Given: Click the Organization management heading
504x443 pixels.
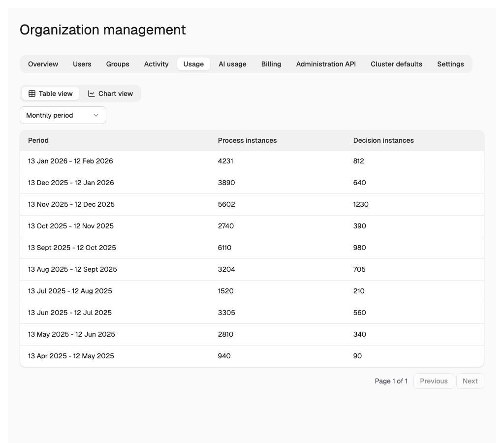Looking at the screenshot, I should click(102, 30).
